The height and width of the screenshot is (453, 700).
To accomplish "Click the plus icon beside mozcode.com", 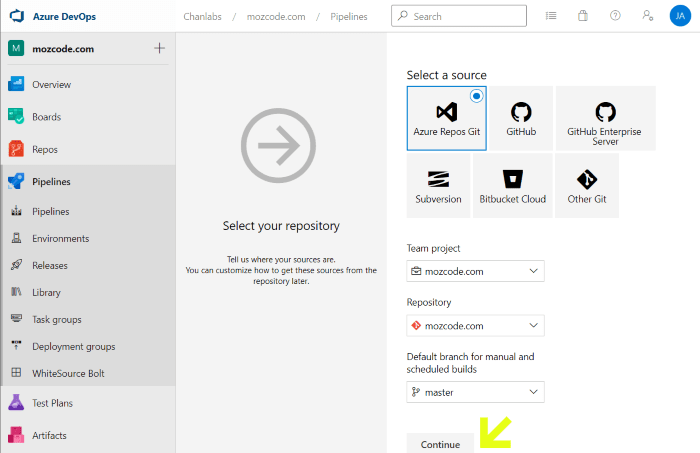I will (160, 49).
